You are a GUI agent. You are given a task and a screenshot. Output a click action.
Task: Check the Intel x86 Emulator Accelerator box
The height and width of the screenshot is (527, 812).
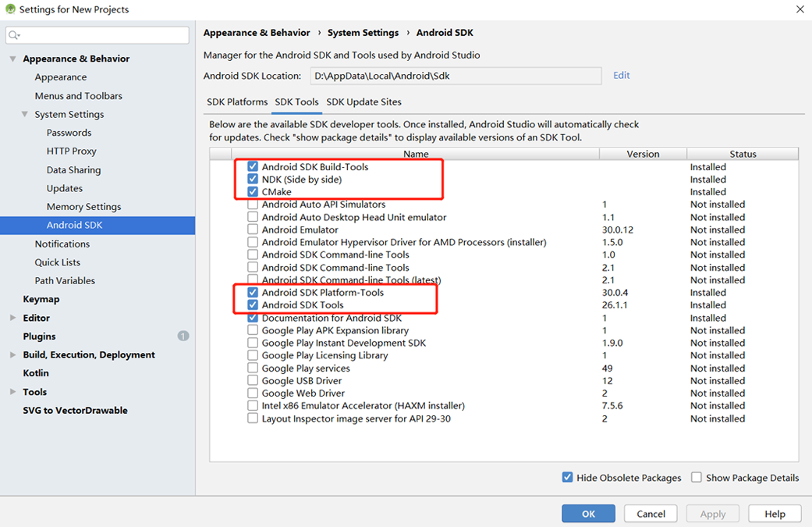(x=253, y=406)
